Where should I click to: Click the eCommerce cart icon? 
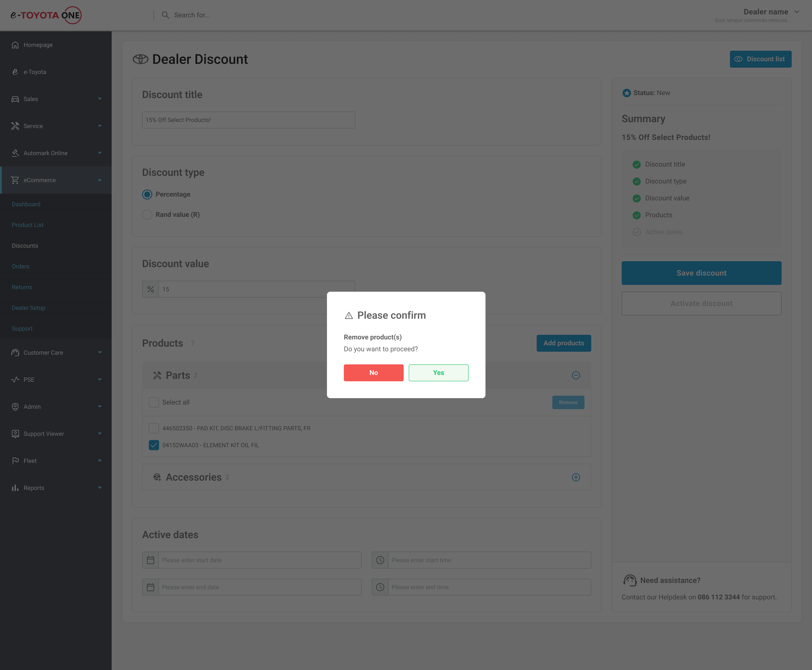15,180
